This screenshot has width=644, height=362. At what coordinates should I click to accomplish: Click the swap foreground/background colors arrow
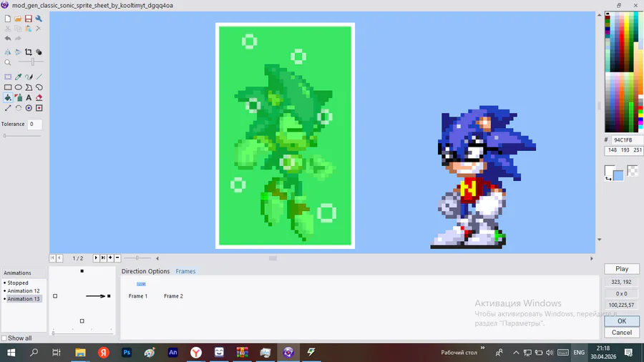608,179
